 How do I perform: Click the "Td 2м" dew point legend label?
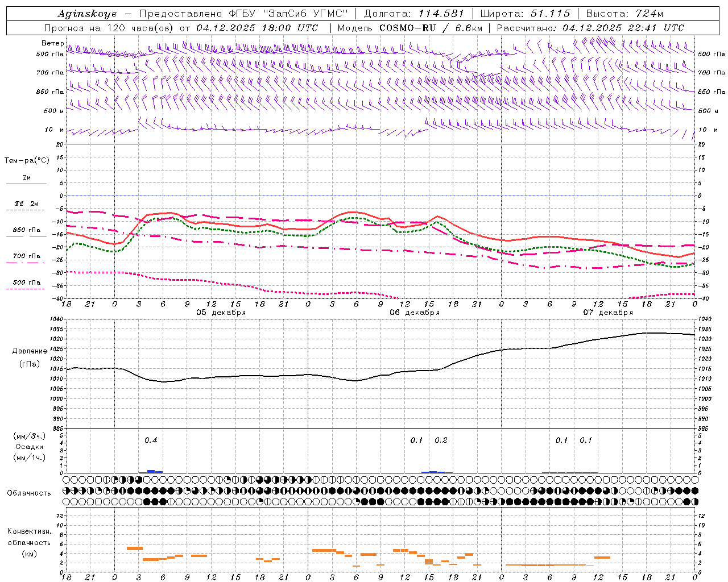(x=26, y=203)
